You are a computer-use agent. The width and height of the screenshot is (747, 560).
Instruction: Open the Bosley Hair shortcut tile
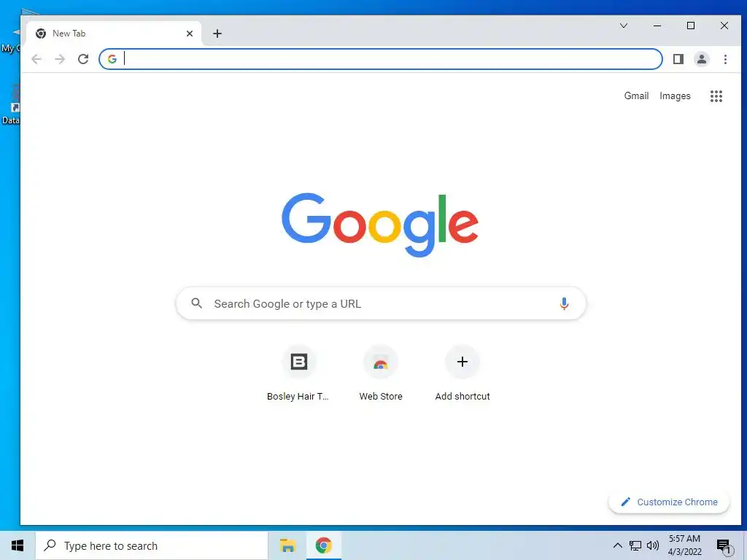click(x=298, y=374)
